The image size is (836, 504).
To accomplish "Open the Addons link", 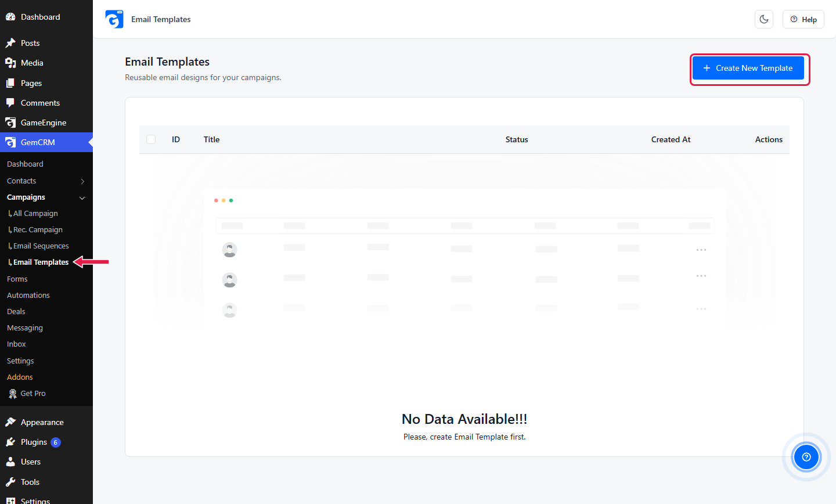I will (20, 377).
